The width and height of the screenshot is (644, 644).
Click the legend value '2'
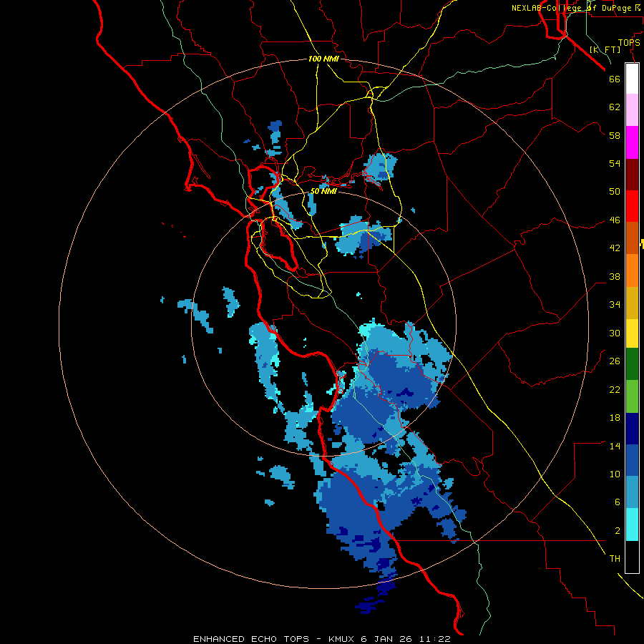(x=618, y=531)
